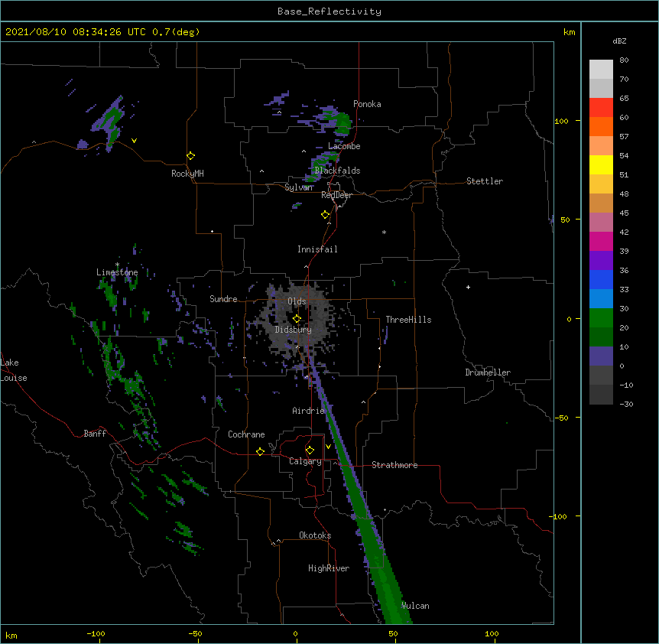Pick the 42 dBZ magenta legend swatch

[x=601, y=241]
